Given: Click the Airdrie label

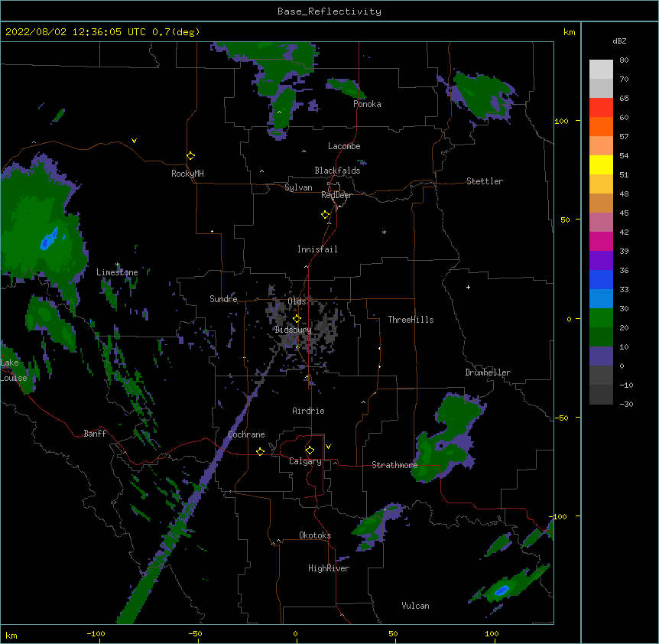Looking at the screenshot, I should click(308, 411).
